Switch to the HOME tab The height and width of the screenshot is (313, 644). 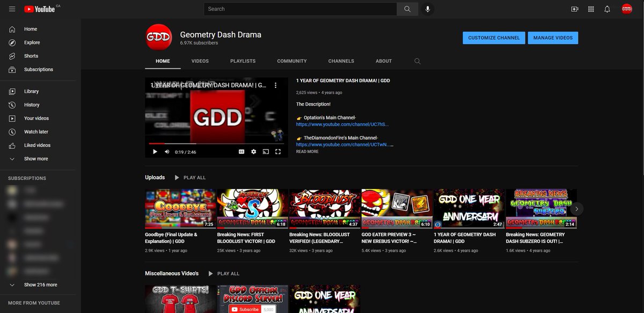click(x=163, y=61)
